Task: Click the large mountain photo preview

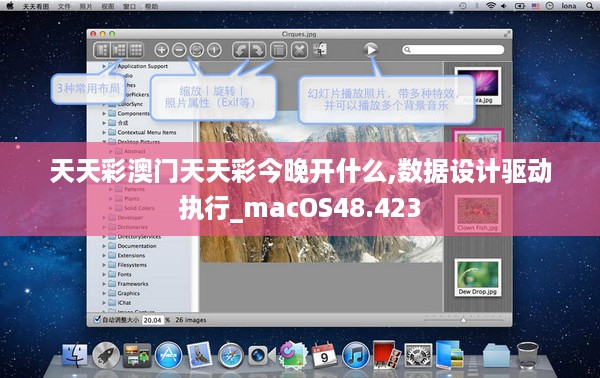Action: click(321, 187)
